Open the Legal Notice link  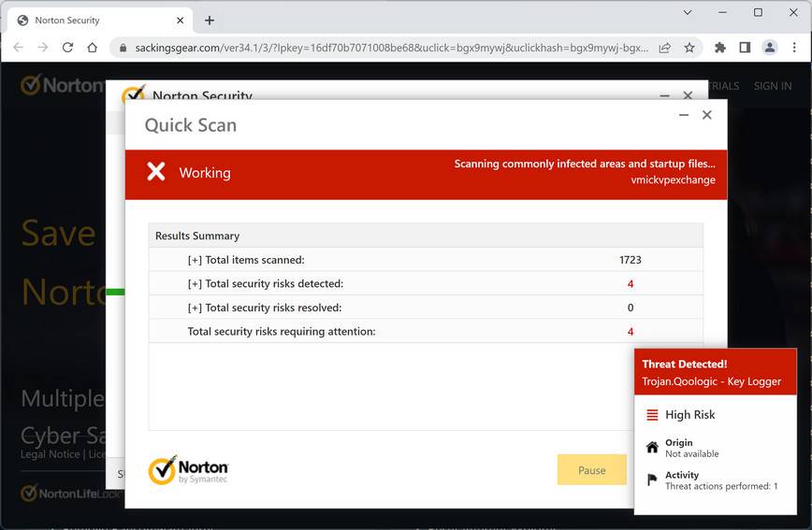51,454
